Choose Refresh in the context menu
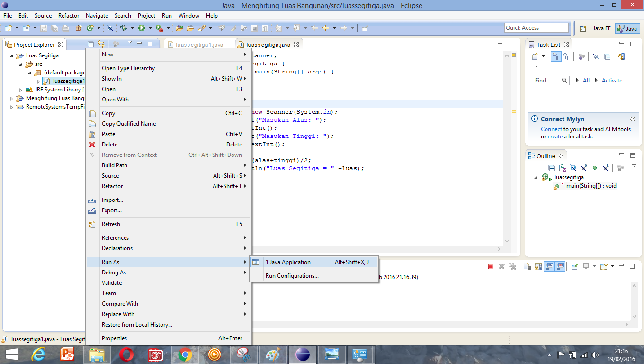Viewport: 644px width, 364px height. [169, 224]
